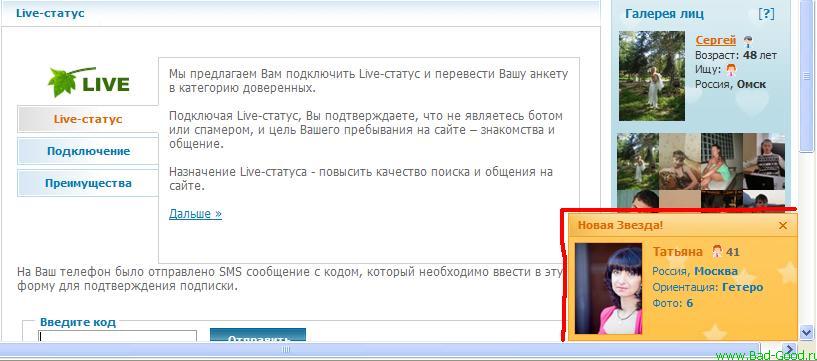Follow the Дальше » link
817x361 pixels.
195,214
